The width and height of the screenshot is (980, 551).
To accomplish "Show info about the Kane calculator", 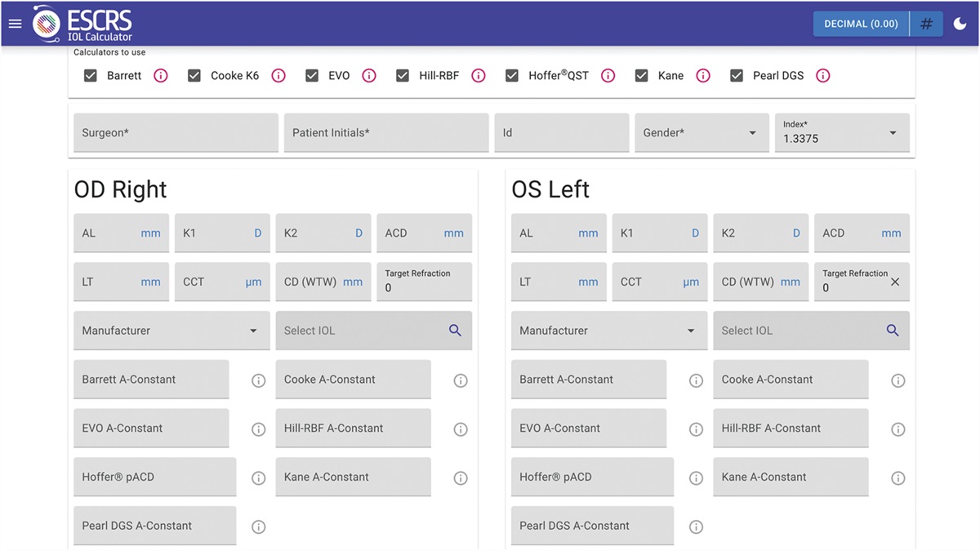I will 703,76.
